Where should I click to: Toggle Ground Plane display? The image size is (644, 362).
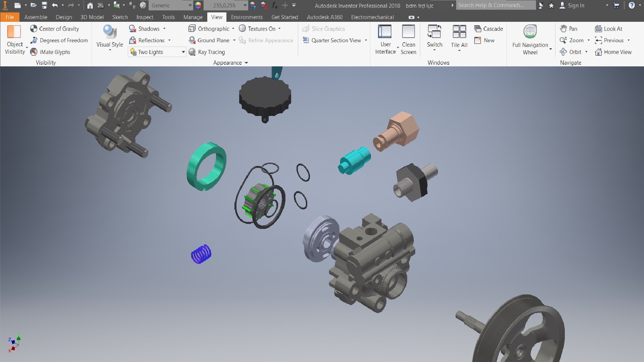[x=209, y=40]
